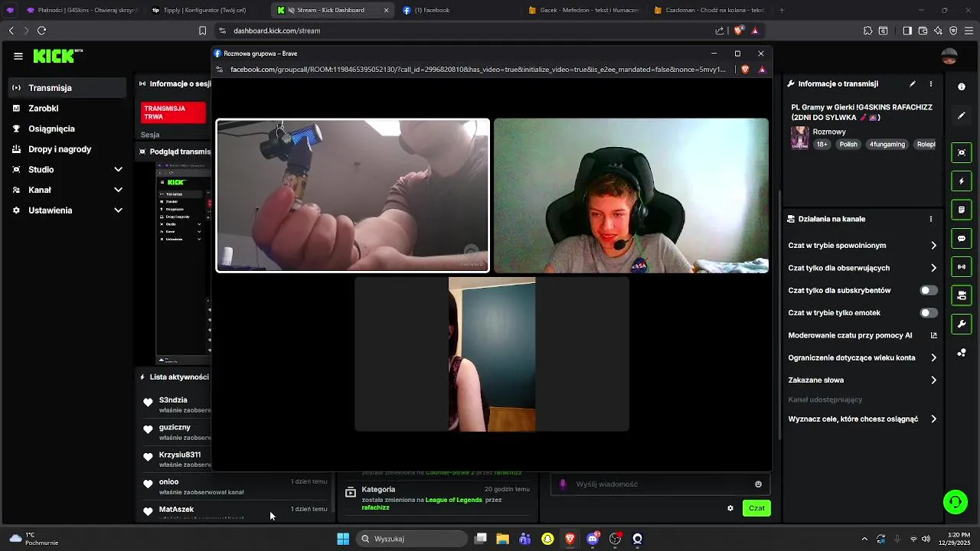Click pencil icon in right icon rail

click(962, 116)
